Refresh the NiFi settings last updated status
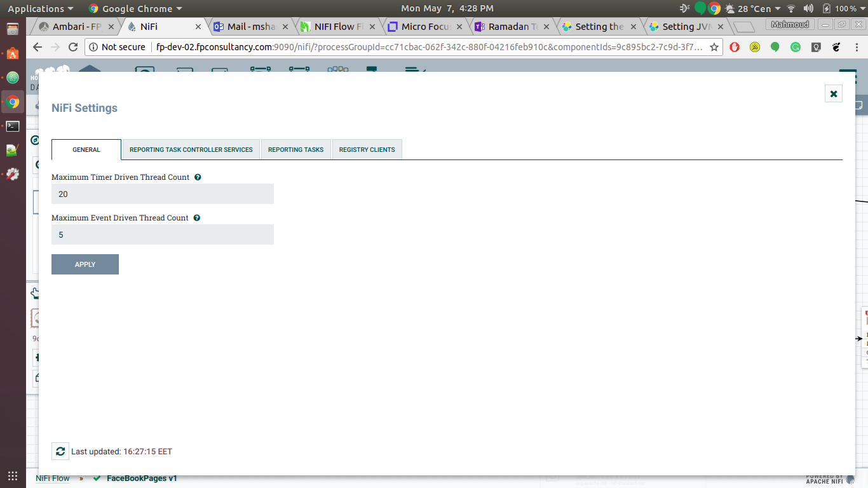Image resolution: width=868 pixels, height=488 pixels. [x=60, y=451]
